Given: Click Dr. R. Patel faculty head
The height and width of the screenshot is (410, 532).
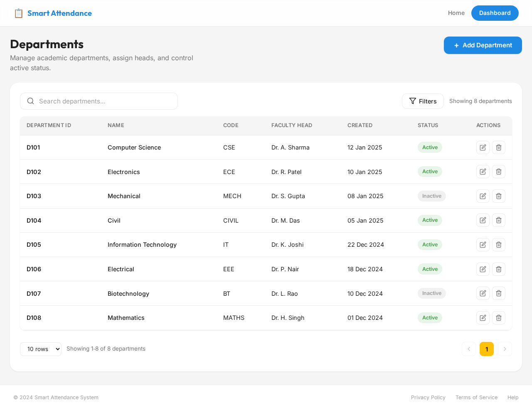Looking at the screenshot, I should click(286, 172).
